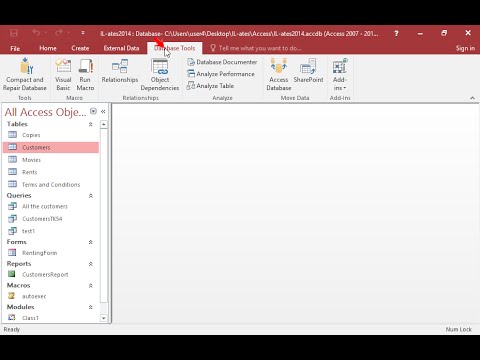
Task: Click the Tell me what you want field
Action: pyautogui.click(x=256, y=48)
